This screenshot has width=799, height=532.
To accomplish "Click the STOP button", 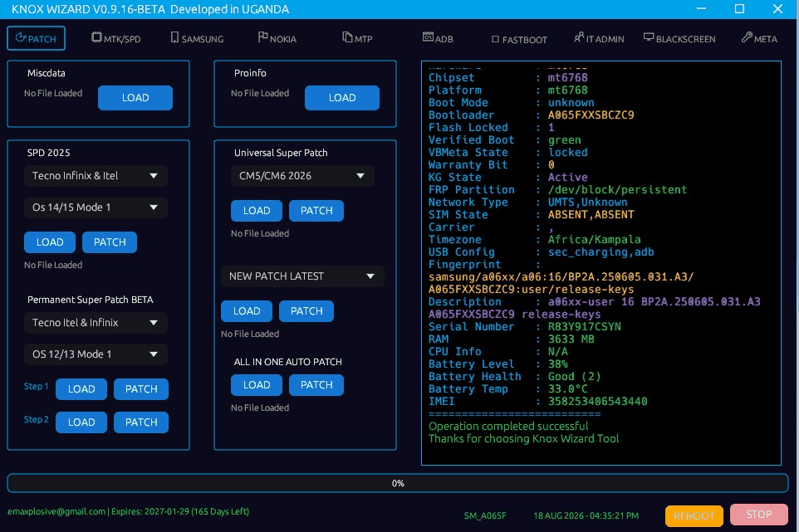I will pyautogui.click(x=759, y=515).
